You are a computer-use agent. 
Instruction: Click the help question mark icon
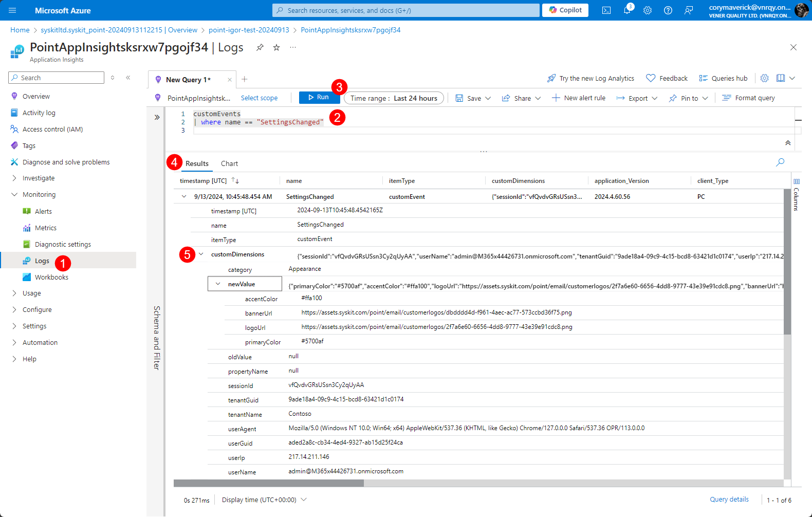click(x=668, y=10)
